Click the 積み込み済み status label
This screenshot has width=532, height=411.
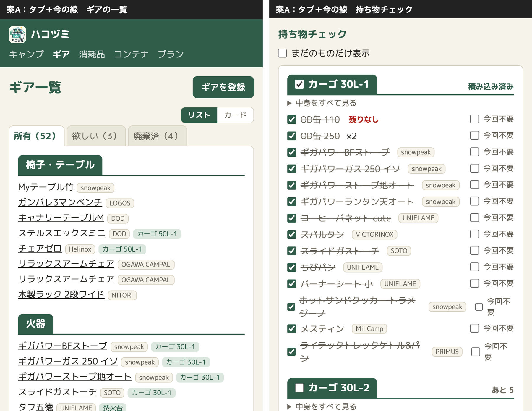click(491, 87)
